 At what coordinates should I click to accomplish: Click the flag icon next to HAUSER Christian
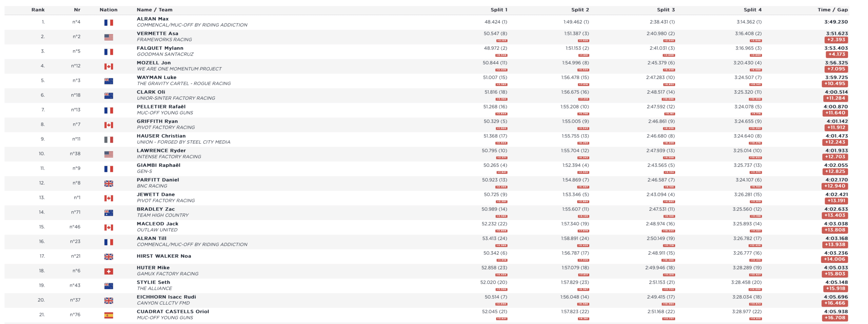click(108, 139)
